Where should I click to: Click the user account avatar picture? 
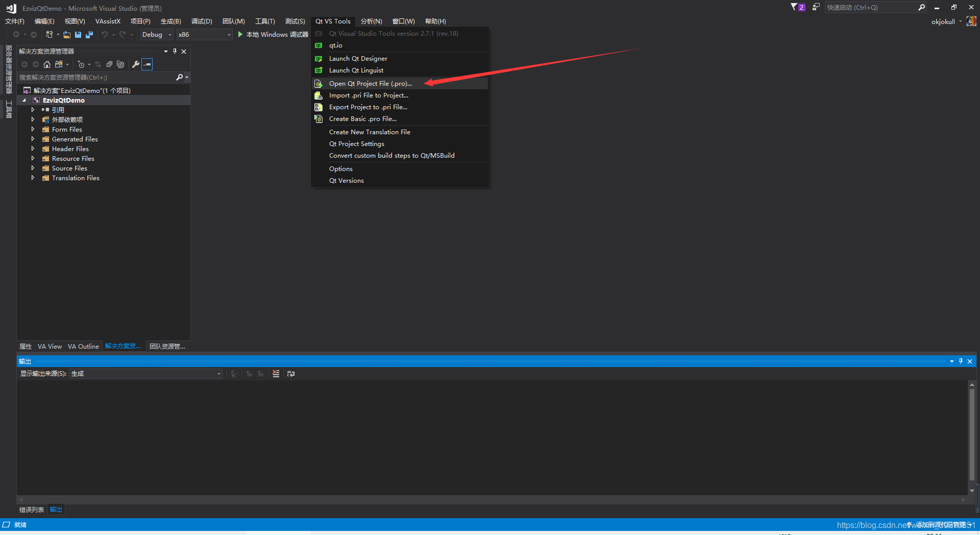pyautogui.click(x=971, y=21)
